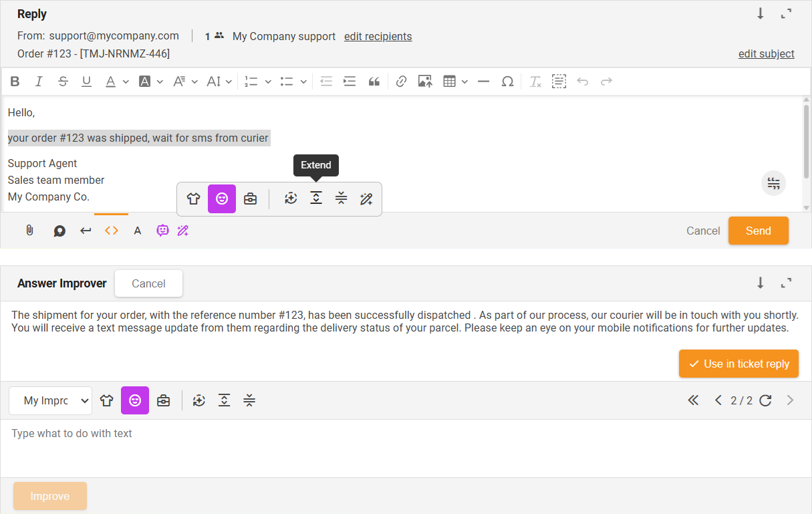Insert an image into the reply

click(x=425, y=81)
